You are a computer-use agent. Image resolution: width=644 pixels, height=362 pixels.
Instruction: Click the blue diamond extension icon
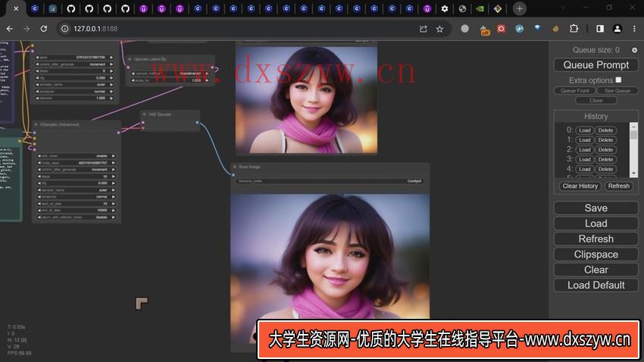coord(537,28)
